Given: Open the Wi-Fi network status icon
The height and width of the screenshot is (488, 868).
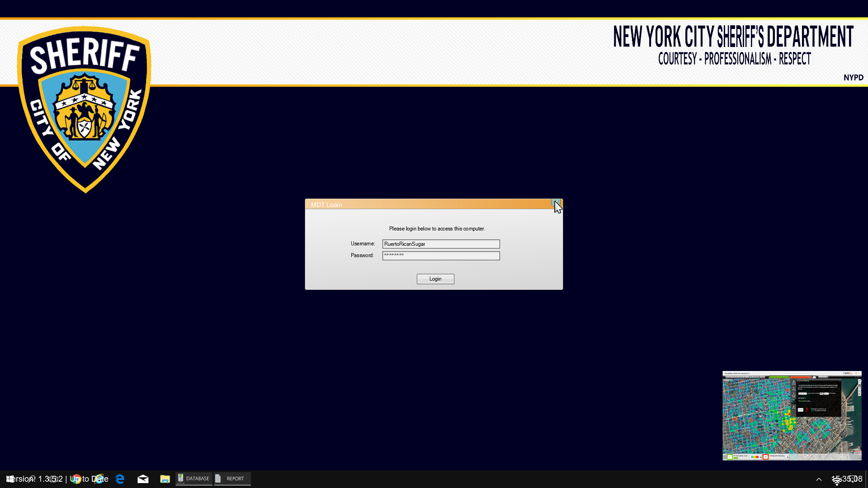Looking at the screenshot, I should (x=837, y=482).
